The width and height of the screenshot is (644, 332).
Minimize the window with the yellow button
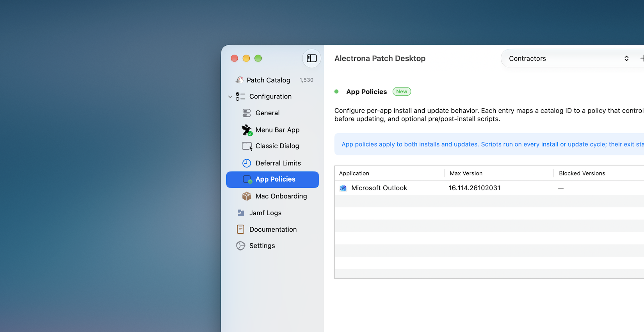coord(246,58)
